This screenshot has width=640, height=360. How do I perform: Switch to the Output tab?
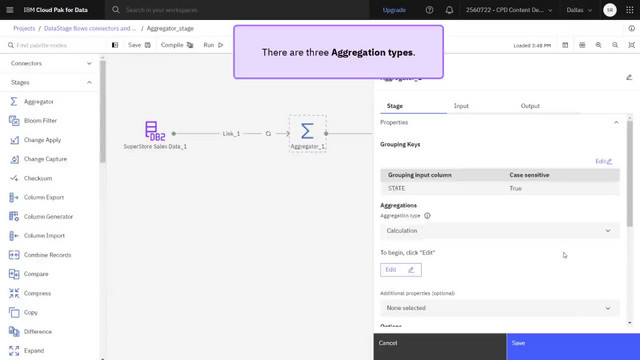[530, 106]
